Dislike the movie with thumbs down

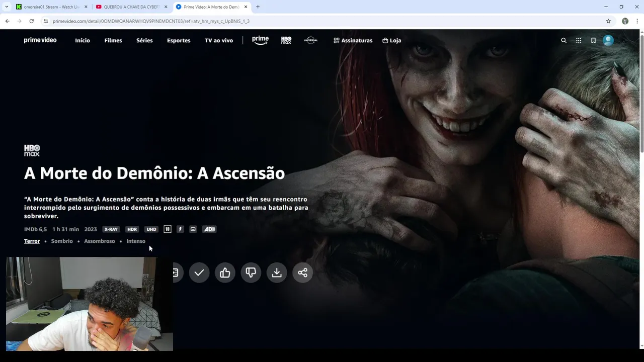251,273
